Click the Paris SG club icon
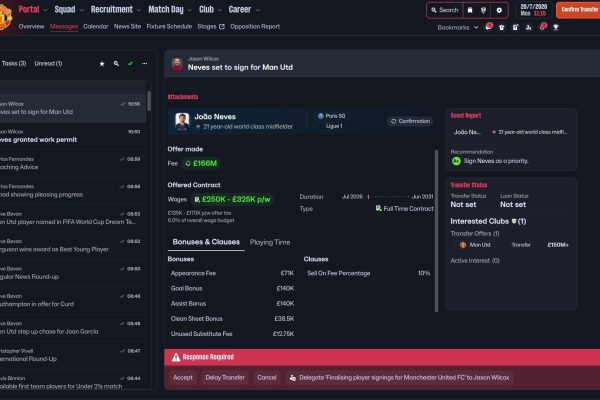 [x=320, y=116]
